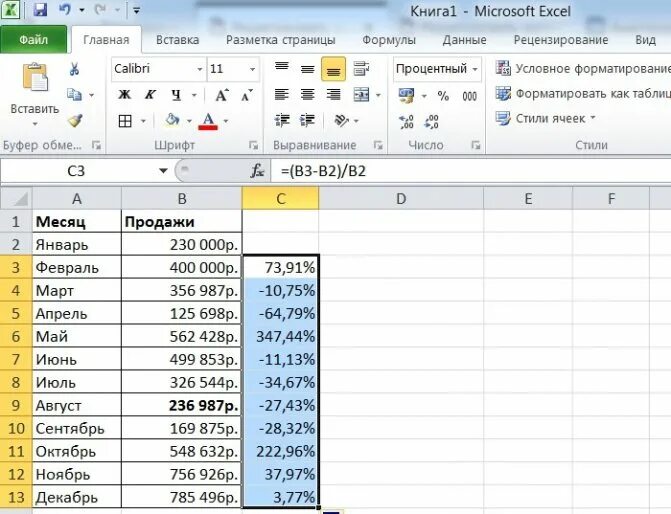Click the accounting number format icon
Viewport: 671px width, 514px height.
406,95
